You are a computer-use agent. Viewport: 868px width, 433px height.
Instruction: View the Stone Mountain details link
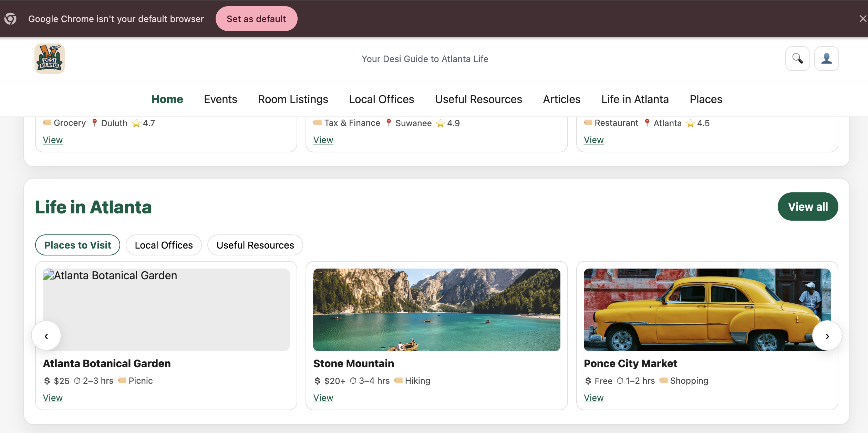323,398
